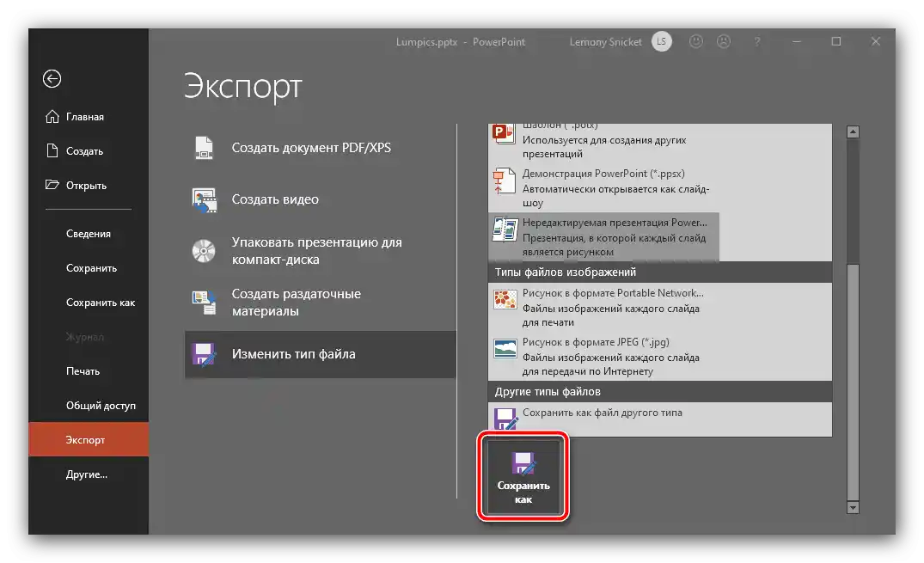Click the Открыть folder icon
This screenshot has height=563, width=924.
pyautogui.click(x=52, y=185)
